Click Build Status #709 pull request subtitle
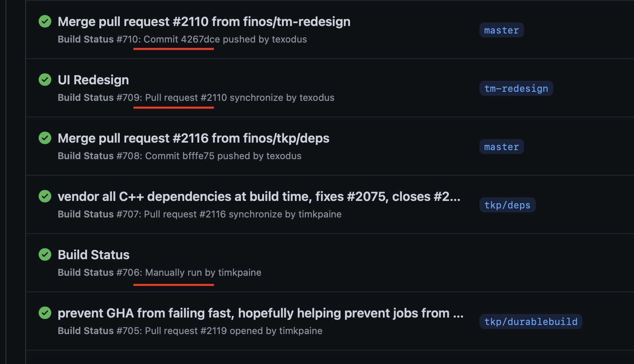634x364 pixels. [196, 98]
